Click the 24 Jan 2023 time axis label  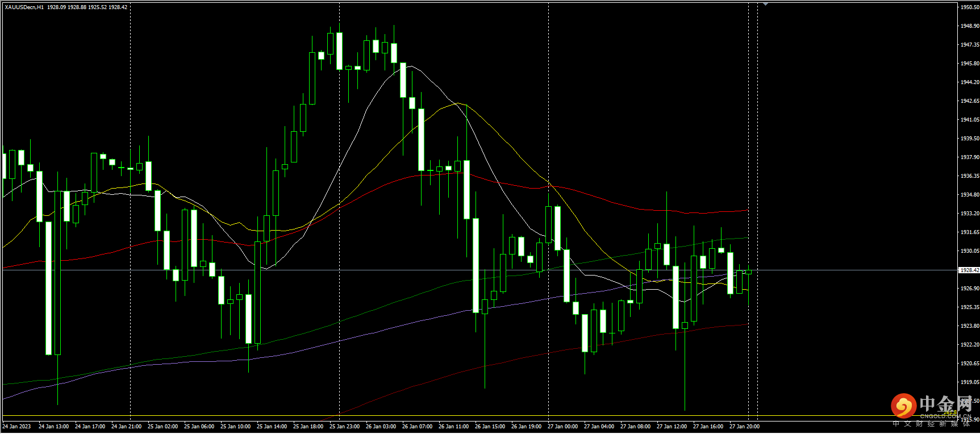point(17,427)
